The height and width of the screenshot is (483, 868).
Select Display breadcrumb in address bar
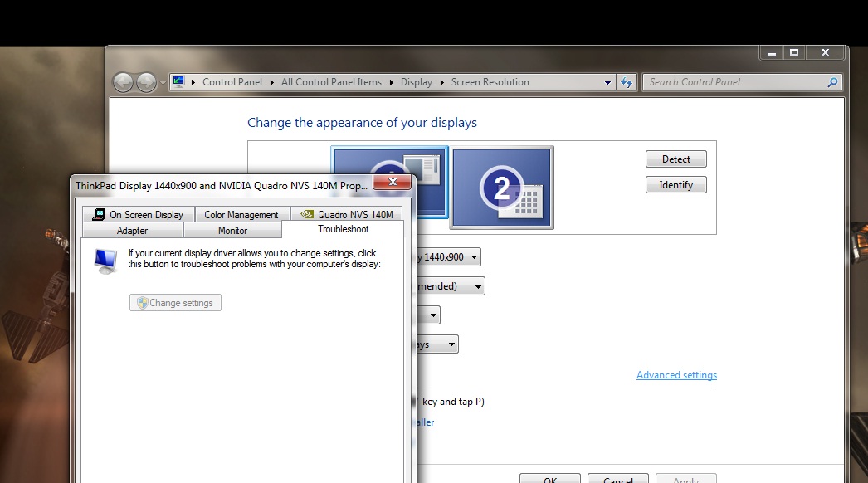(417, 82)
